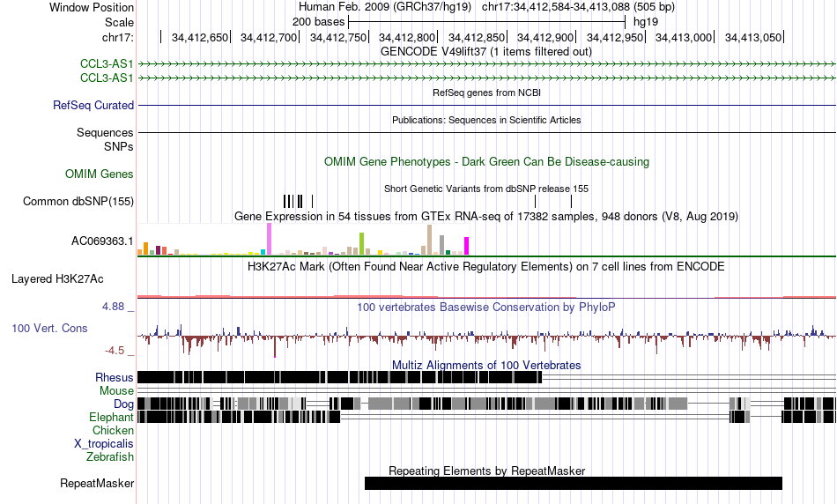
Task: Click the GENCODE V49lift37 track title
Action: [486, 52]
